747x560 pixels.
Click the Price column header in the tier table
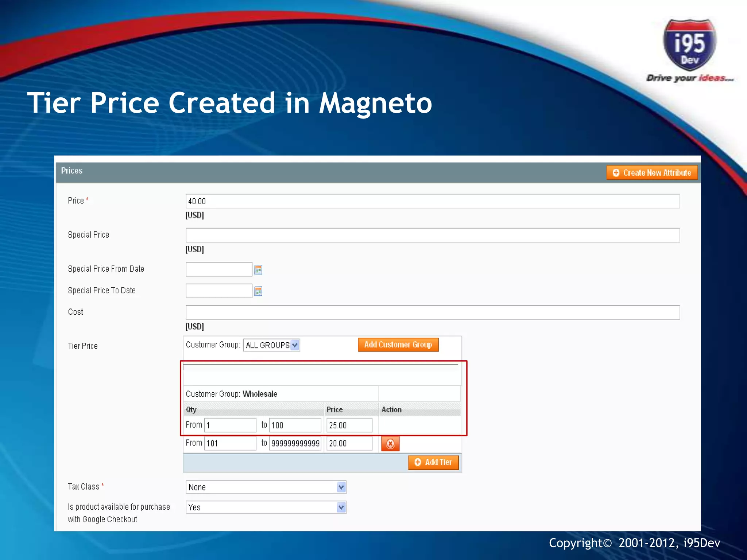(x=334, y=410)
